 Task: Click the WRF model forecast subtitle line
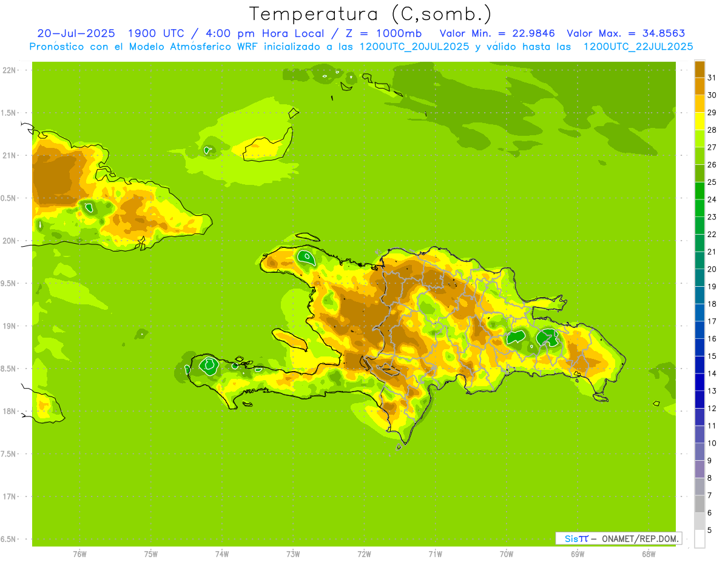tap(361, 47)
